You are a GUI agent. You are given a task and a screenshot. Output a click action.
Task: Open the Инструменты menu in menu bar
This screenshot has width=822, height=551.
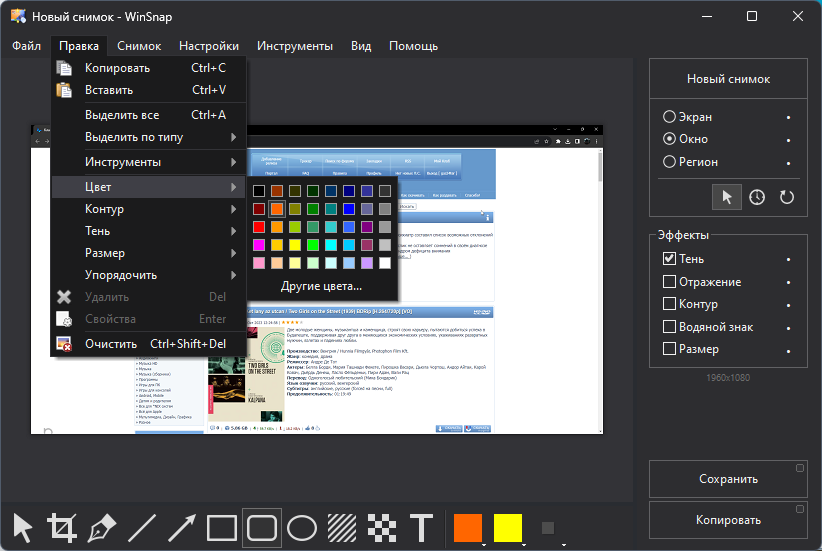[295, 46]
